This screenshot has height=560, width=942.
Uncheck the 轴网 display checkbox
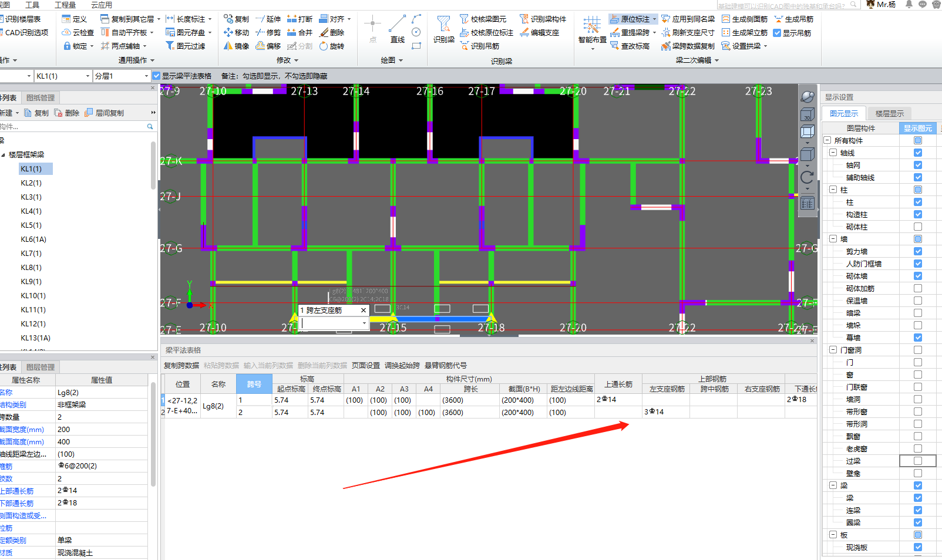tap(918, 165)
